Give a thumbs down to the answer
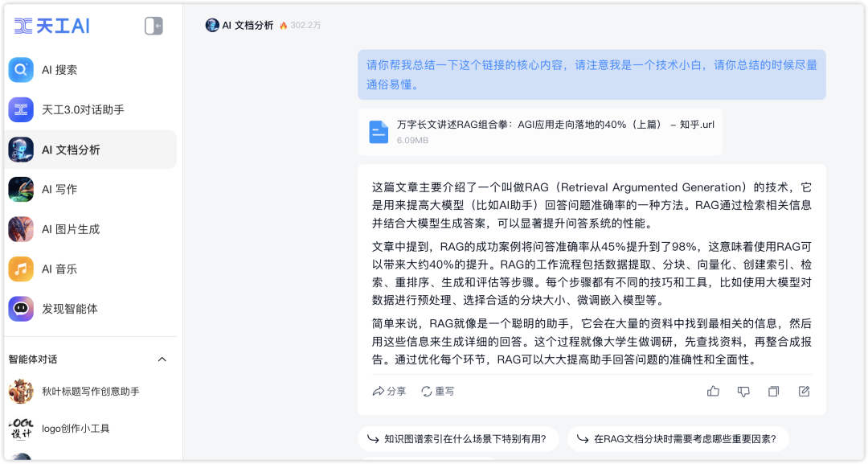Screen dimensions: 868x464 pos(743,391)
